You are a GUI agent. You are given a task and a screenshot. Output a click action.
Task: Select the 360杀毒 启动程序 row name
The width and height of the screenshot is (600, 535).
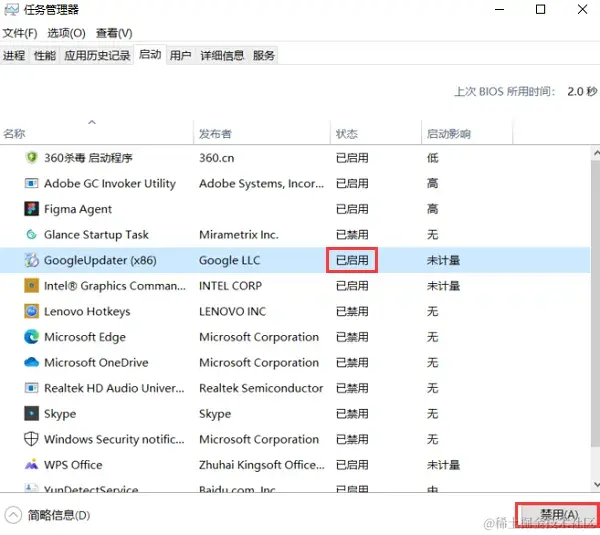click(x=88, y=158)
